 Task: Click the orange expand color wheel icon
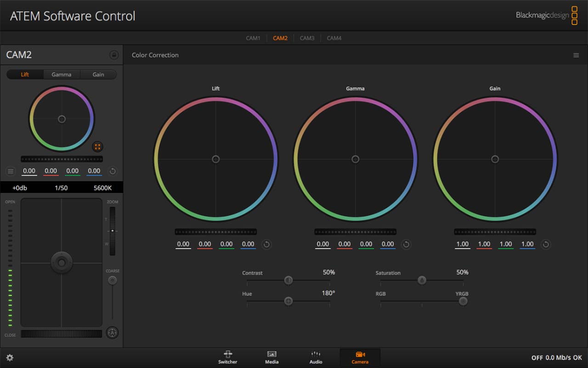pos(97,147)
